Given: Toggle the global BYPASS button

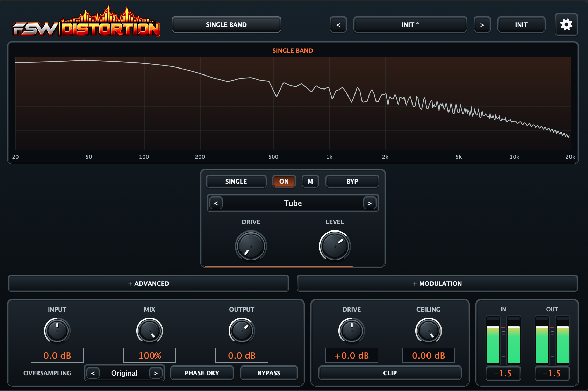Looking at the screenshot, I should [x=269, y=373].
